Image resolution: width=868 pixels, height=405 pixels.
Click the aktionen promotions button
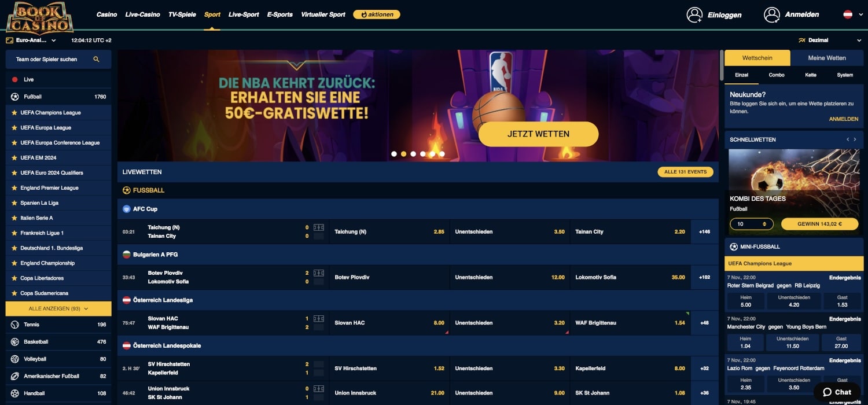click(x=376, y=14)
